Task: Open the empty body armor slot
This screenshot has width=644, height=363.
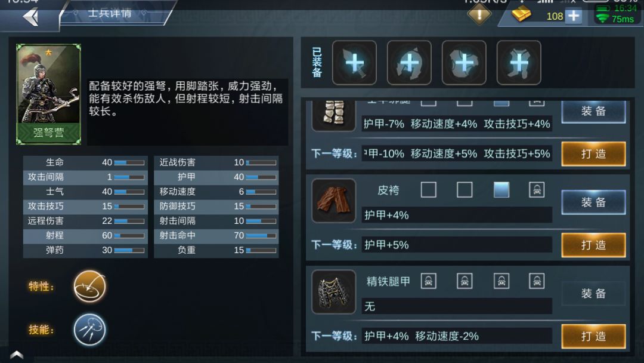Action: [x=519, y=63]
